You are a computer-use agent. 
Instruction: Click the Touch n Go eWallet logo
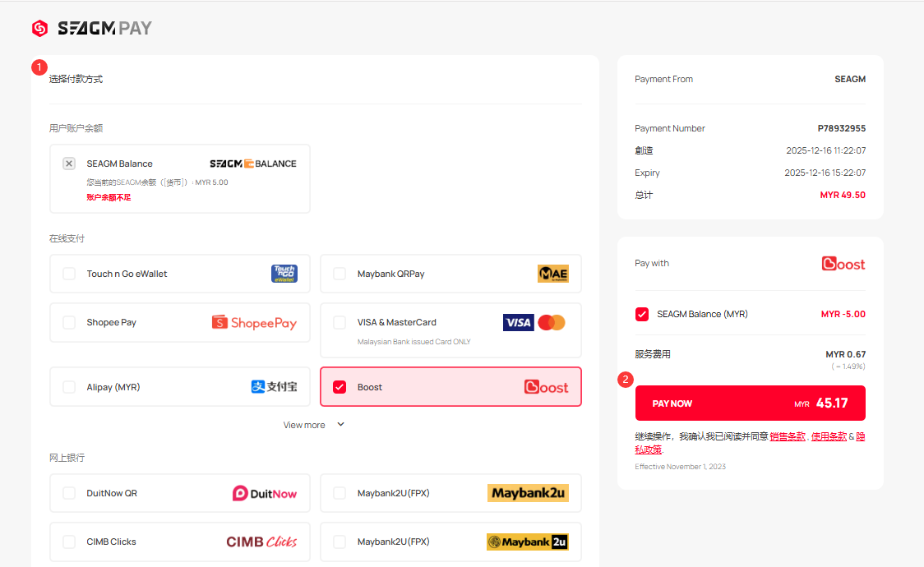pos(284,274)
